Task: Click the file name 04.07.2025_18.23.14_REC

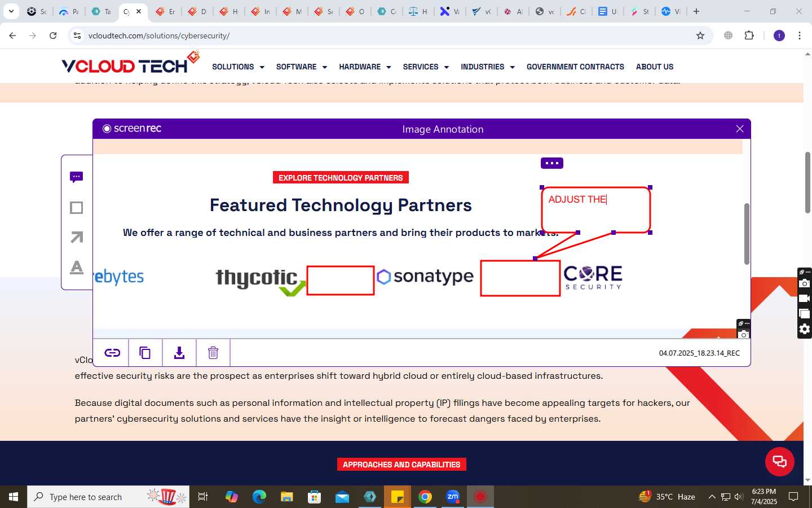Action: click(699, 353)
